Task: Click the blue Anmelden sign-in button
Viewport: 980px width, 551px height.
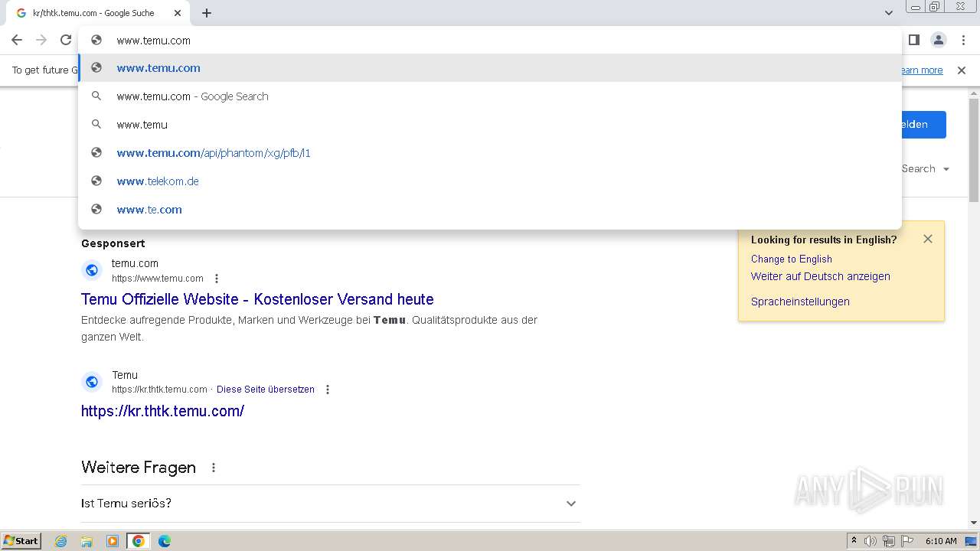Action: coord(923,125)
